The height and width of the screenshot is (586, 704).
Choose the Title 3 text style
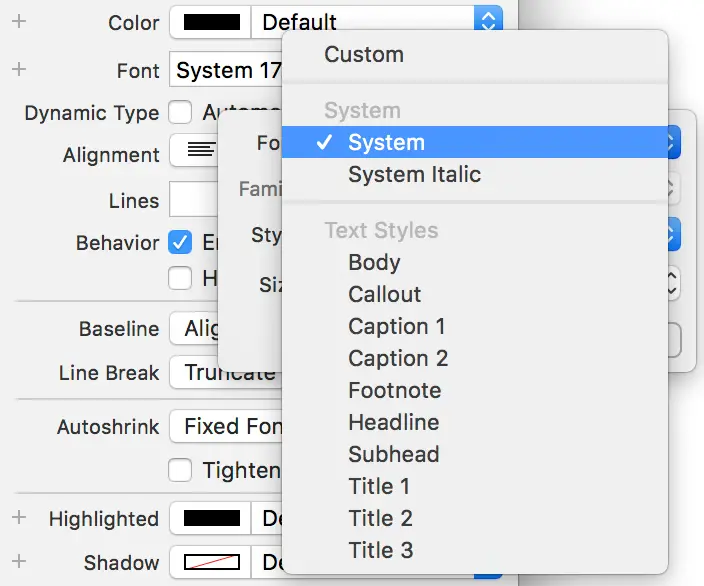coord(380,550)
